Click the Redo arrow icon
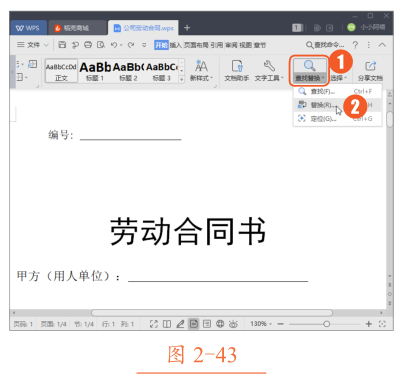401x382 pixels. (131, 45)
